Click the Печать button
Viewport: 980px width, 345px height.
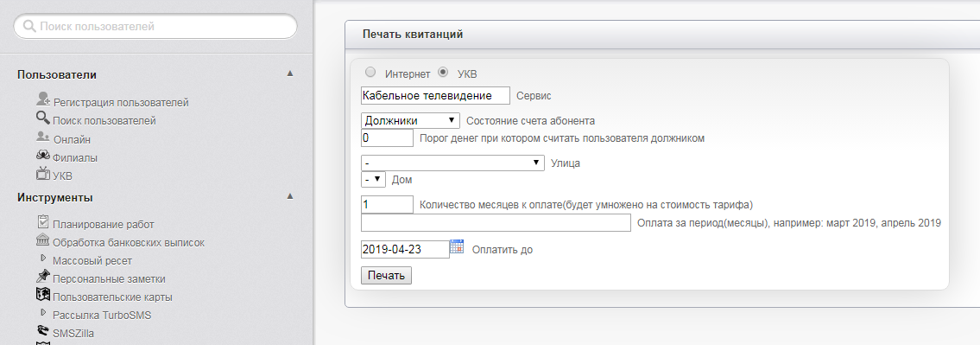coord(386,276)
